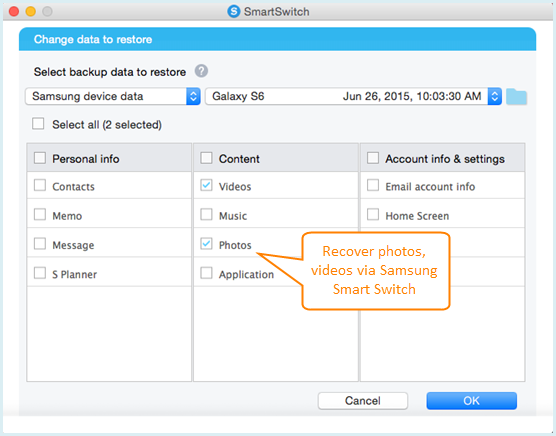Toggle the Select all checkbox

click(38, 124)
